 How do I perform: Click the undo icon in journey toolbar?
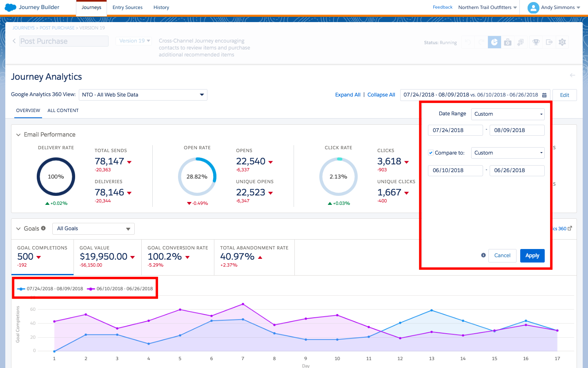click(468, 42)
